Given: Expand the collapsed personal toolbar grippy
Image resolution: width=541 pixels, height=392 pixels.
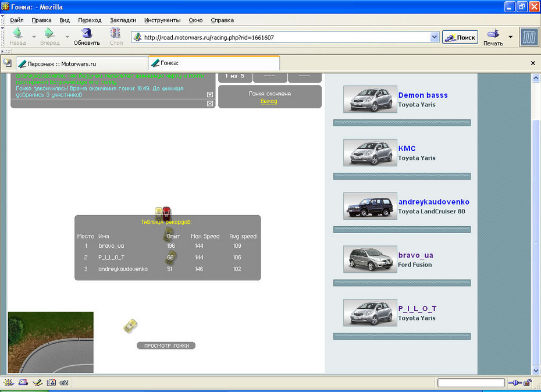Looking at the screenshot, I should [6, 51].
